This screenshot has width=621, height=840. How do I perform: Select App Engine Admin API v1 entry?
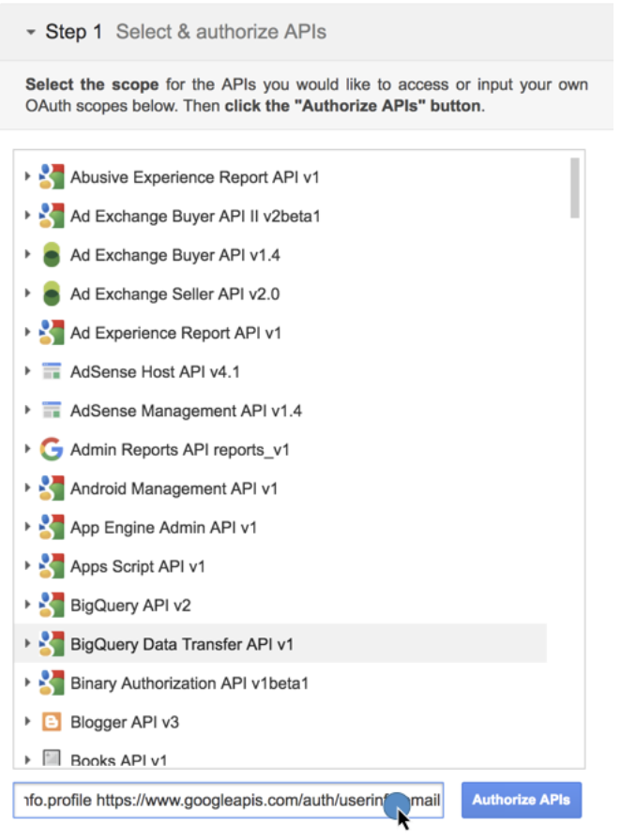click(x=163, y=528)
